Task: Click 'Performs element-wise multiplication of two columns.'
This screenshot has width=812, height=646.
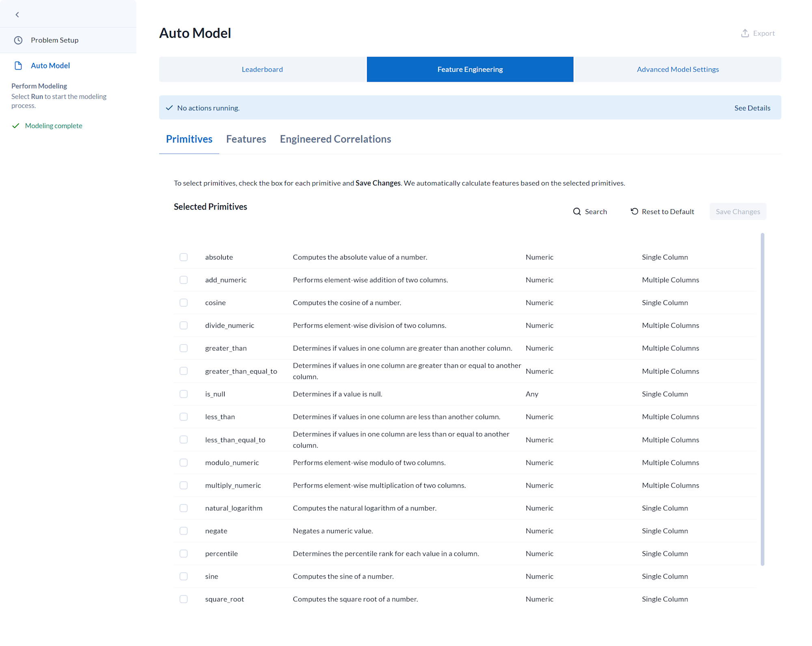Action: tap(379, 486)
